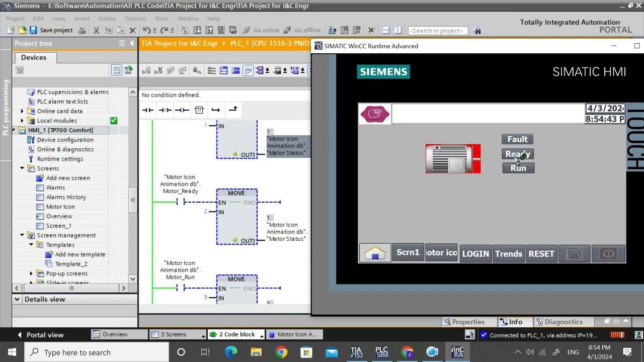644x362 pixels.
Task: Collapse the Project tree panel arrow
Action: click(x=132, y=43)
